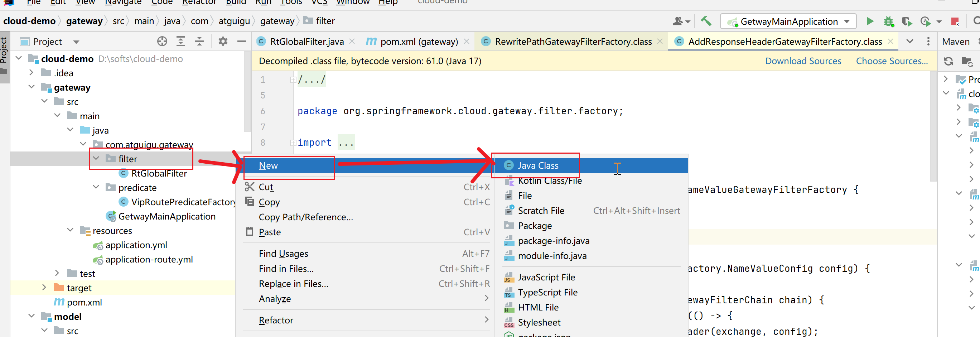Run GetwayMainApplication with green play icon

point(870,21)
